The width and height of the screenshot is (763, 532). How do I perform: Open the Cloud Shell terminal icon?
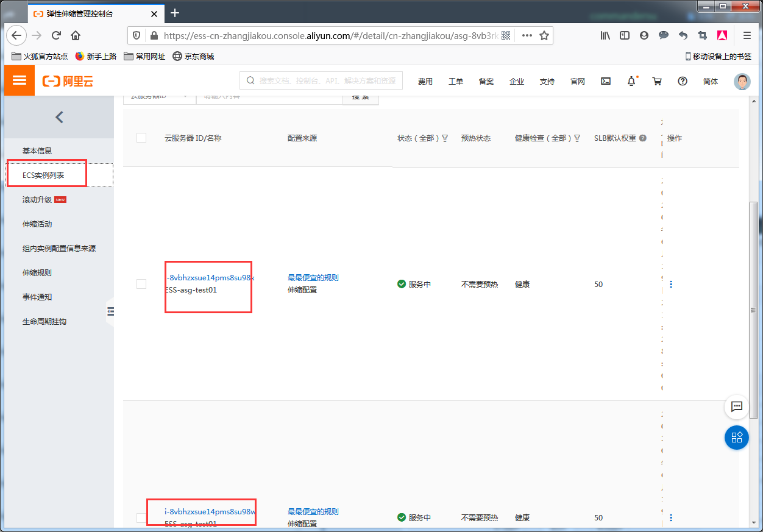[606, 81]
